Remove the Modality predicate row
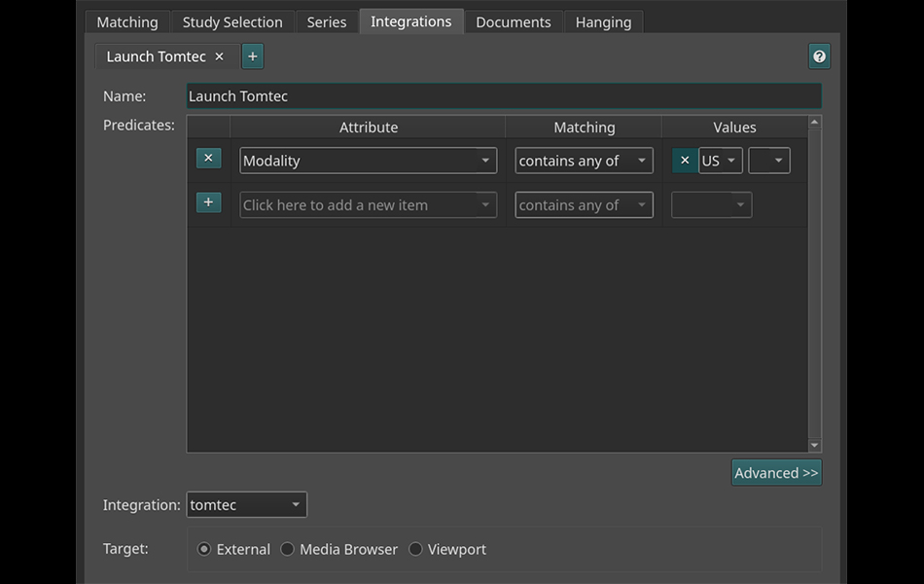The height and width of the screenshot is (584, 924). pyautogui.click(x=208, y=158)
